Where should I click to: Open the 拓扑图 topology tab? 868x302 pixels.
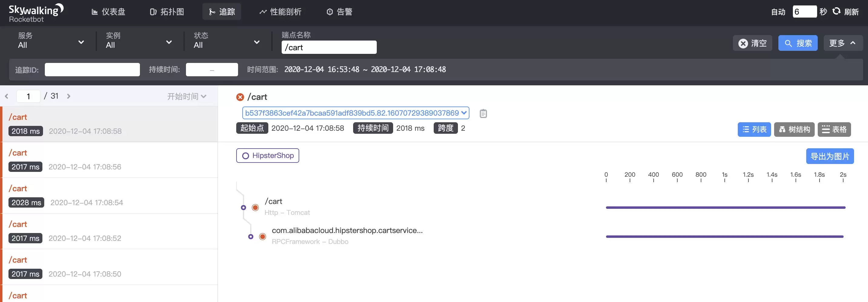[x=167, y=12]
